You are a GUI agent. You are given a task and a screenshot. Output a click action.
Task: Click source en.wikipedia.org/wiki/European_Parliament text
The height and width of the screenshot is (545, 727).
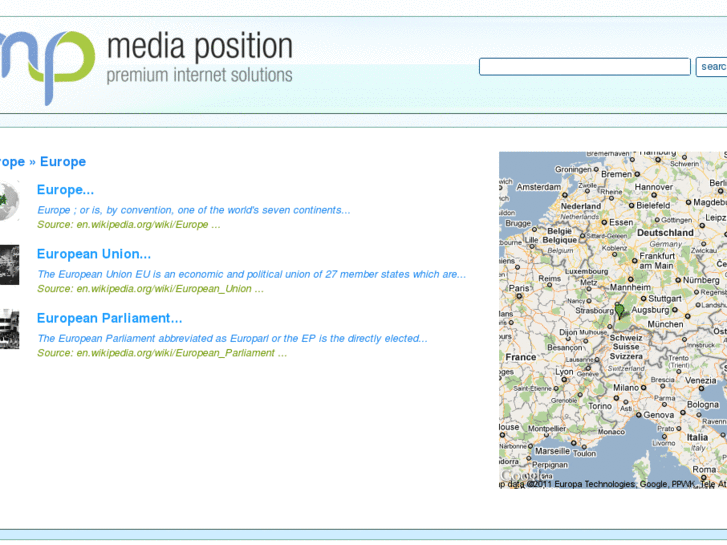pos(162,353)
